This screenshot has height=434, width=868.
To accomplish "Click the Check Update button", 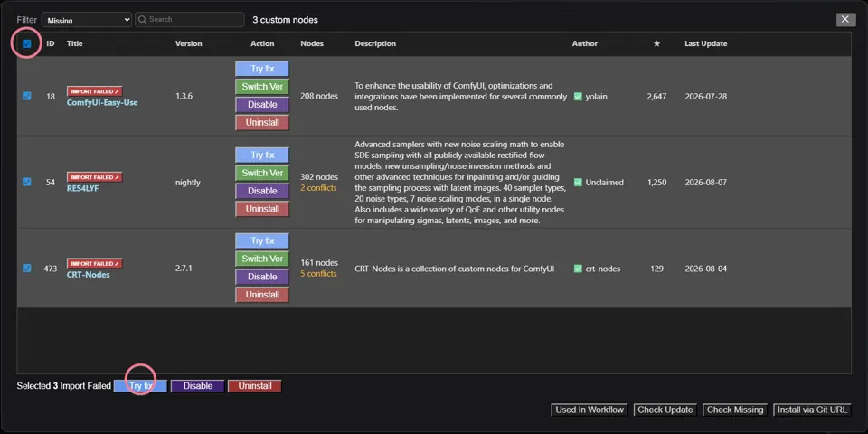I will tap(665, 410).
